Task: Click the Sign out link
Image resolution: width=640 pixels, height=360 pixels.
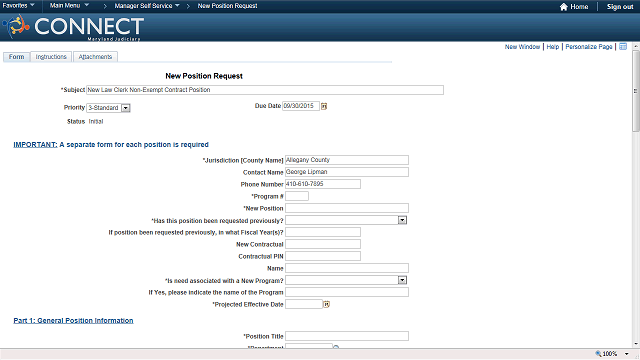Action: coord(620,7)
